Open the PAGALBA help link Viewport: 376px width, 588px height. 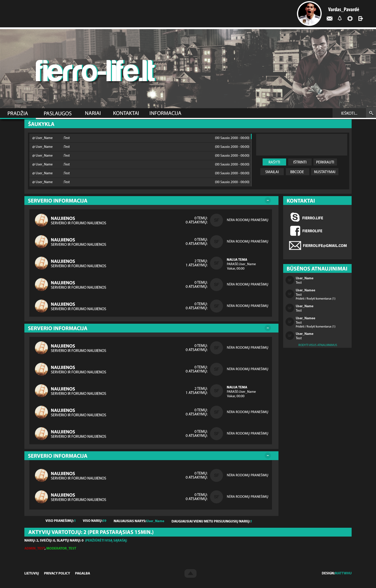point(83,573)
